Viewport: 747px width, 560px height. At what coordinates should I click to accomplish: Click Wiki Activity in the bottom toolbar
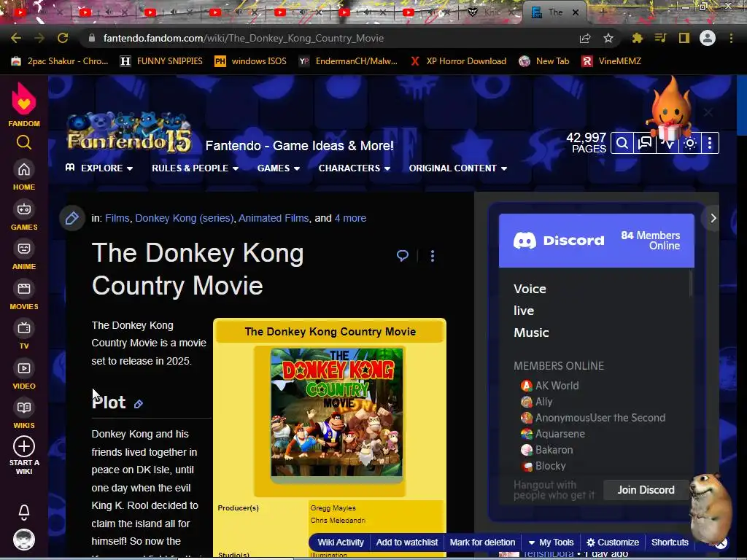(x=341, y=542)
